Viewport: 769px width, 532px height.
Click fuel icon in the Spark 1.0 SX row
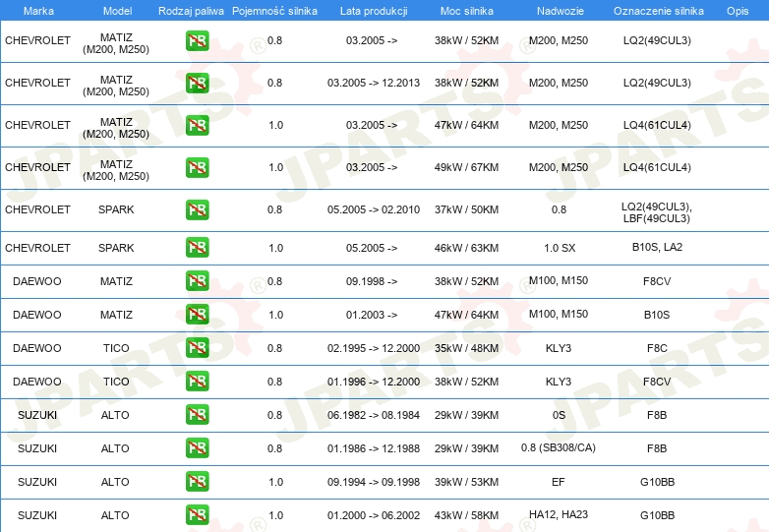click(197, 247)
